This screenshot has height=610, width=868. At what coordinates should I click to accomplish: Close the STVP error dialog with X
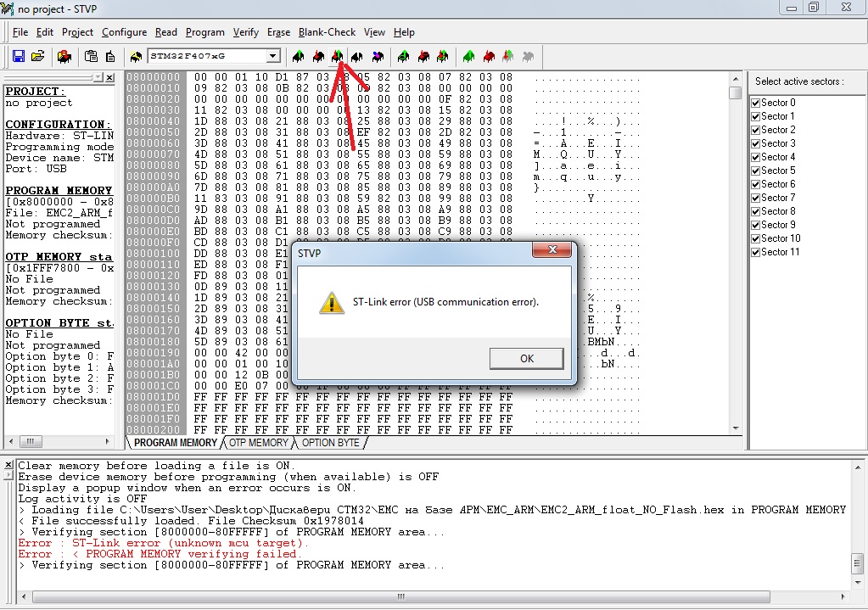[552, 249]
